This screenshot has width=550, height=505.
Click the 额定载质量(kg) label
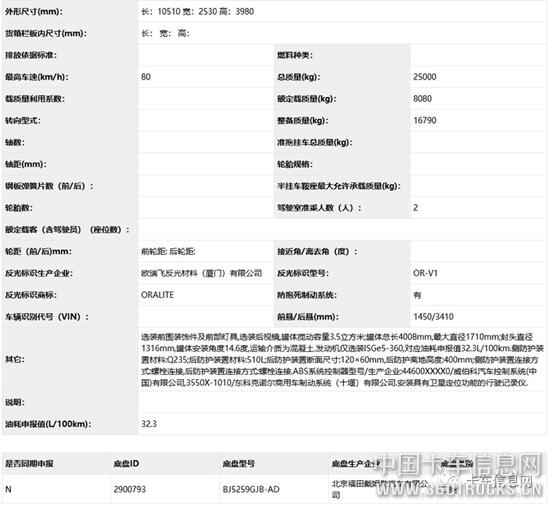point(307,99)
